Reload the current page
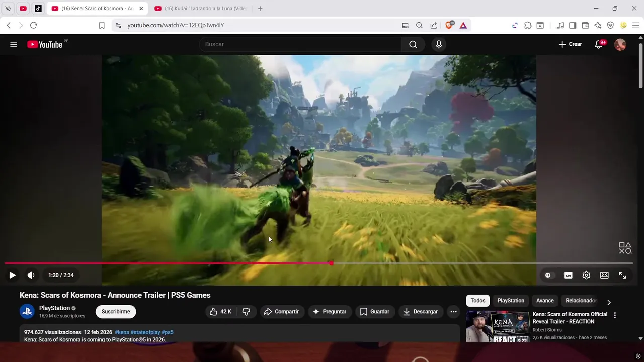644x362 pixels. (x=34, y=25)
